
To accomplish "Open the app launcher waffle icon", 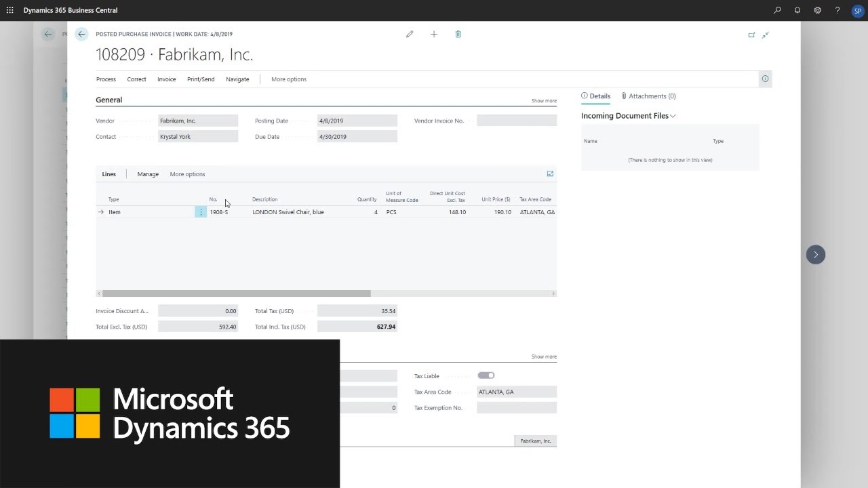I will (x=9, y=10).
